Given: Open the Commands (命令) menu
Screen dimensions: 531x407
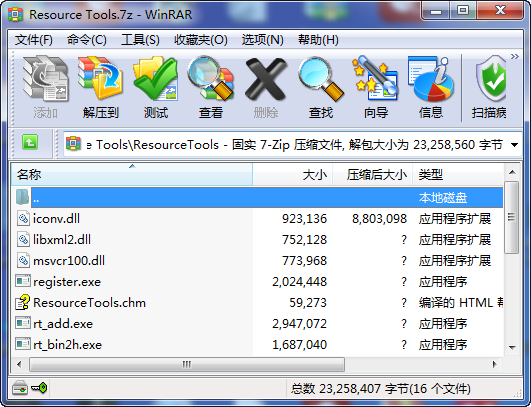Looking at the screenshot, I should click(x=87, y=40).
